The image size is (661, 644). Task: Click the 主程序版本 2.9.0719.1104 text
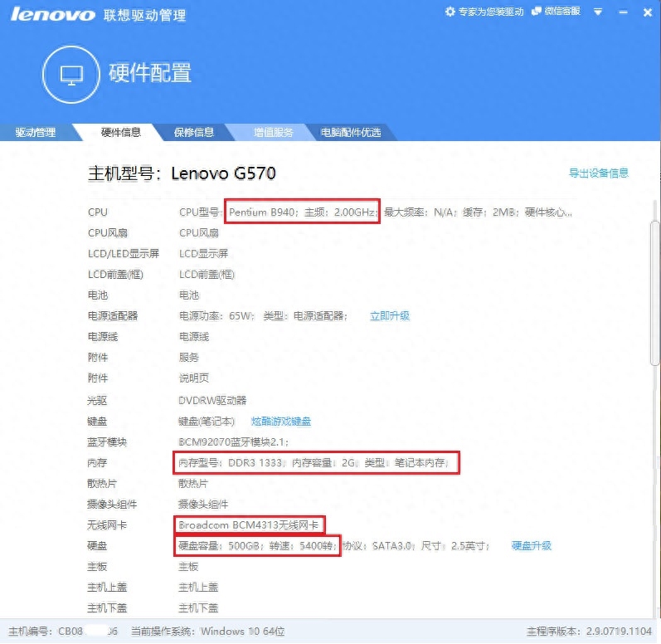(589, 632)
